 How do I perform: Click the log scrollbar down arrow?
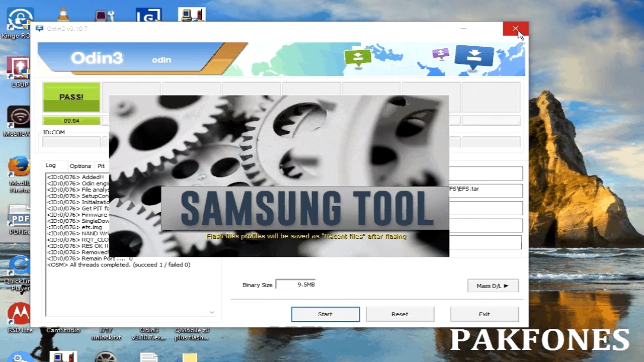coord(212,312)
